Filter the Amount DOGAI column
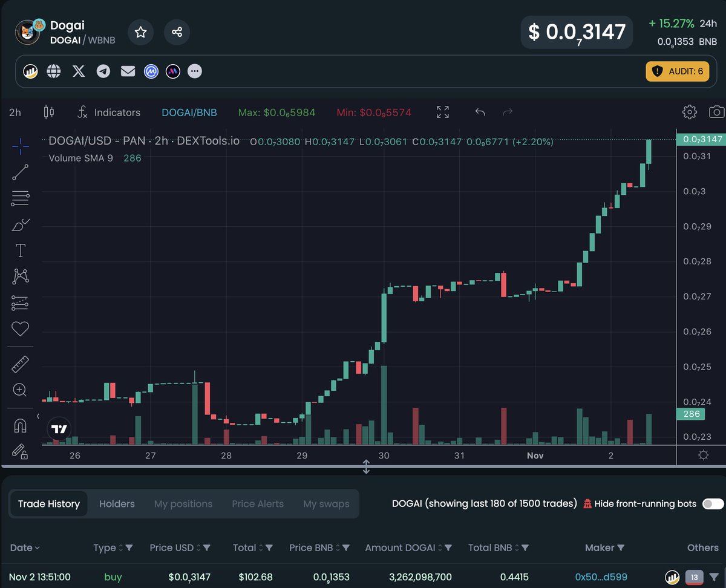 [449, 547]
